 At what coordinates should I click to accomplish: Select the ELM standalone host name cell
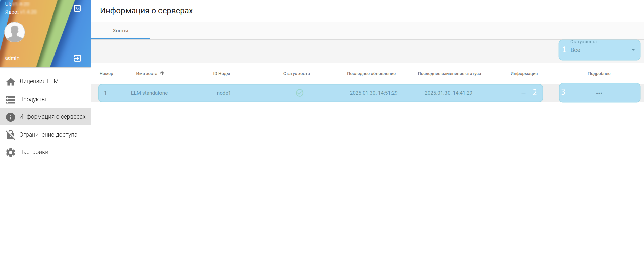[x=149, y=93]
